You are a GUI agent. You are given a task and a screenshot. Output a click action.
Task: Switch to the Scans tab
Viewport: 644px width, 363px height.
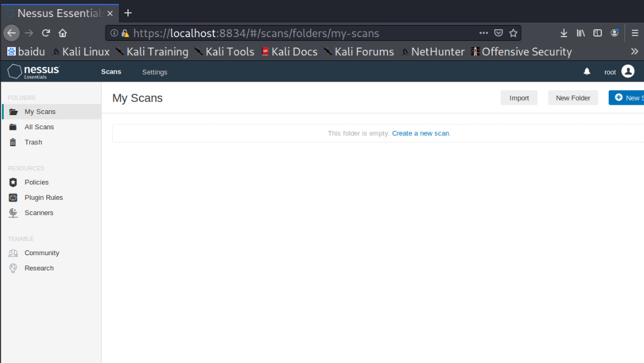[111, 72]
